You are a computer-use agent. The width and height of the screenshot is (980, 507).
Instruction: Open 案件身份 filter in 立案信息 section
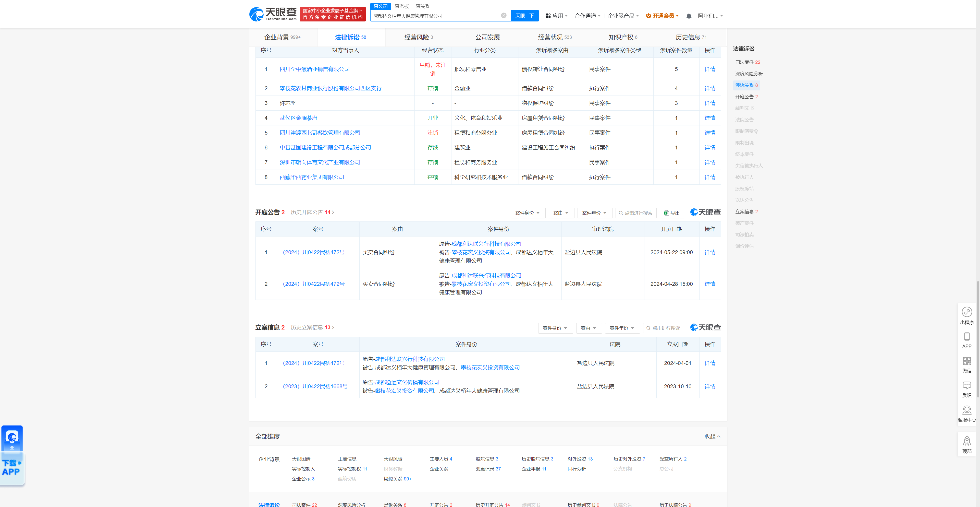555,328
